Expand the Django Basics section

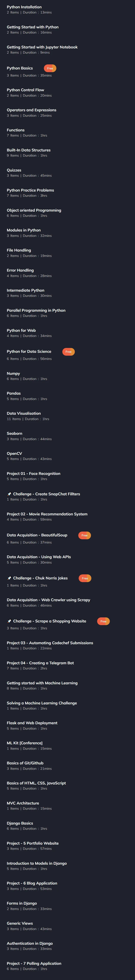pos(67,826)
